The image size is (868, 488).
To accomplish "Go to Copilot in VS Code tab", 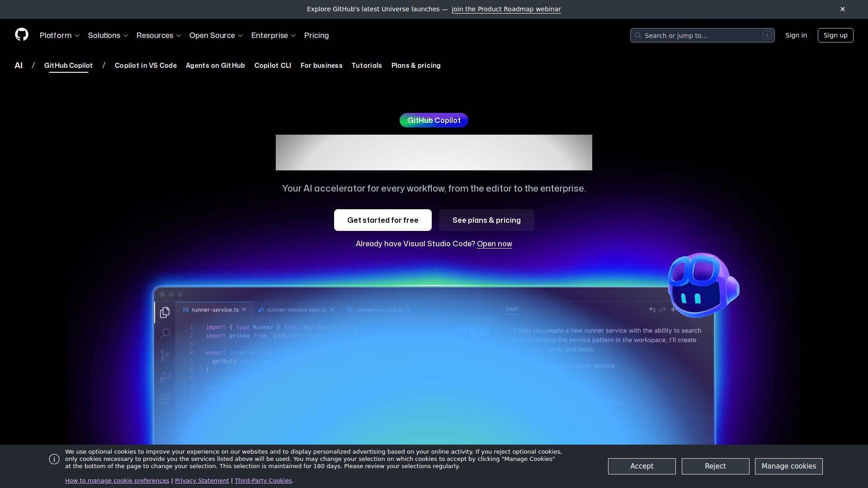I will click(x=146, y=66).
